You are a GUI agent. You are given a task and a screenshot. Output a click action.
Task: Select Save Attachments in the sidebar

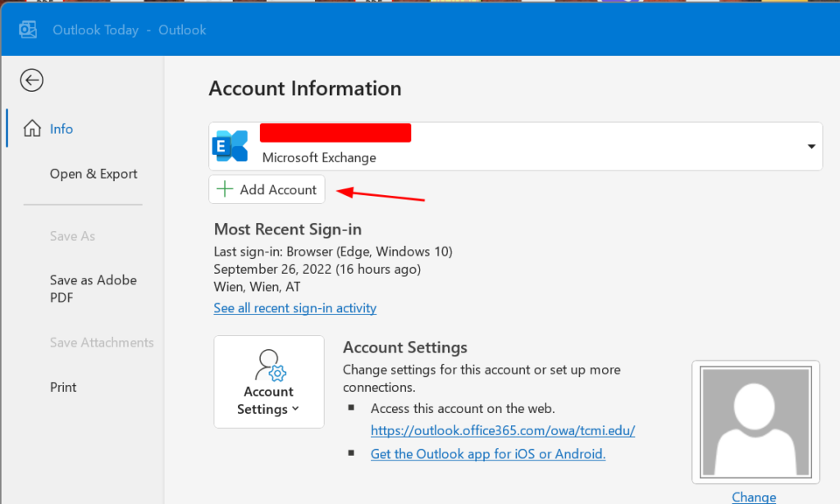102,343
